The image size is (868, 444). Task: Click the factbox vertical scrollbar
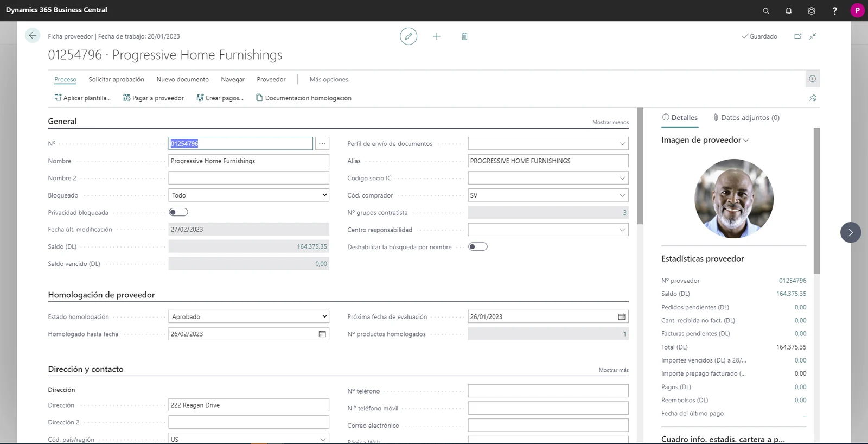tap(817, 201)
